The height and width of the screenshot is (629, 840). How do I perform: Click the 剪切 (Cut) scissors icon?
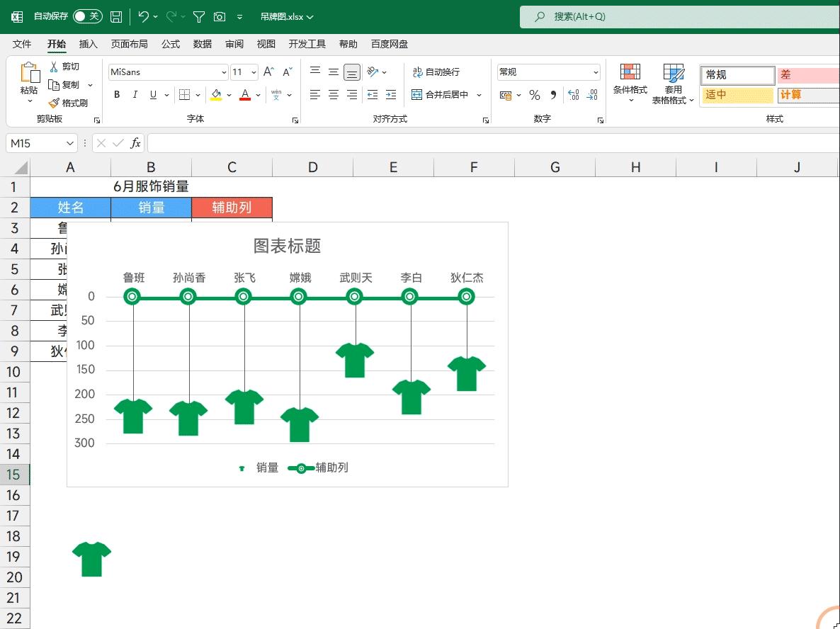pos(70,66)
